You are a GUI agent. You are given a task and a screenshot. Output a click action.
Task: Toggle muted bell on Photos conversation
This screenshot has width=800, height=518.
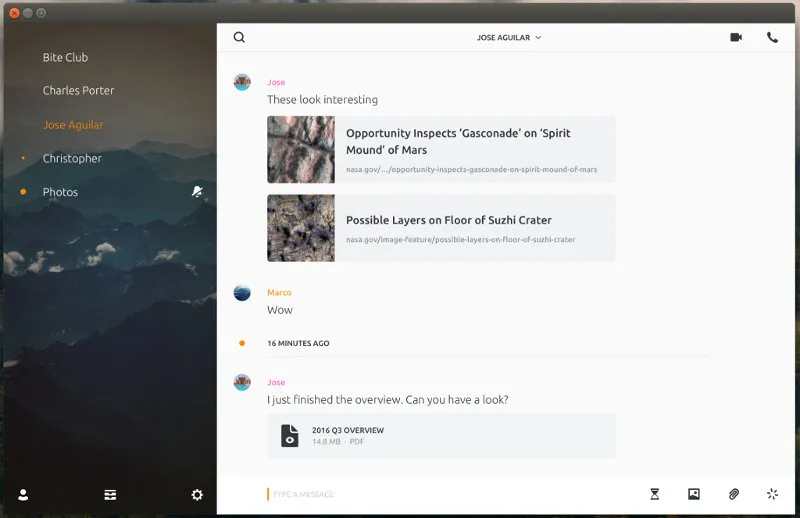click(x=197, y=192)
